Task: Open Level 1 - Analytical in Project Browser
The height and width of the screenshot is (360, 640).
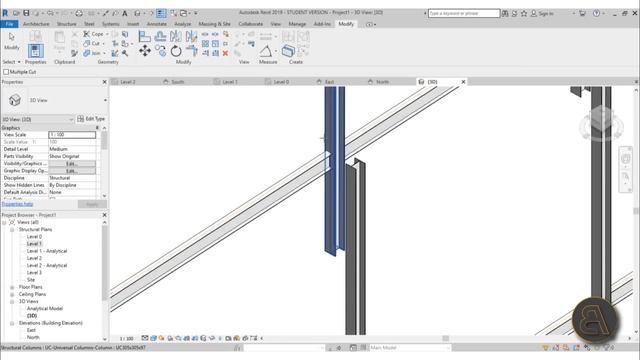Action: click(47, 251)
